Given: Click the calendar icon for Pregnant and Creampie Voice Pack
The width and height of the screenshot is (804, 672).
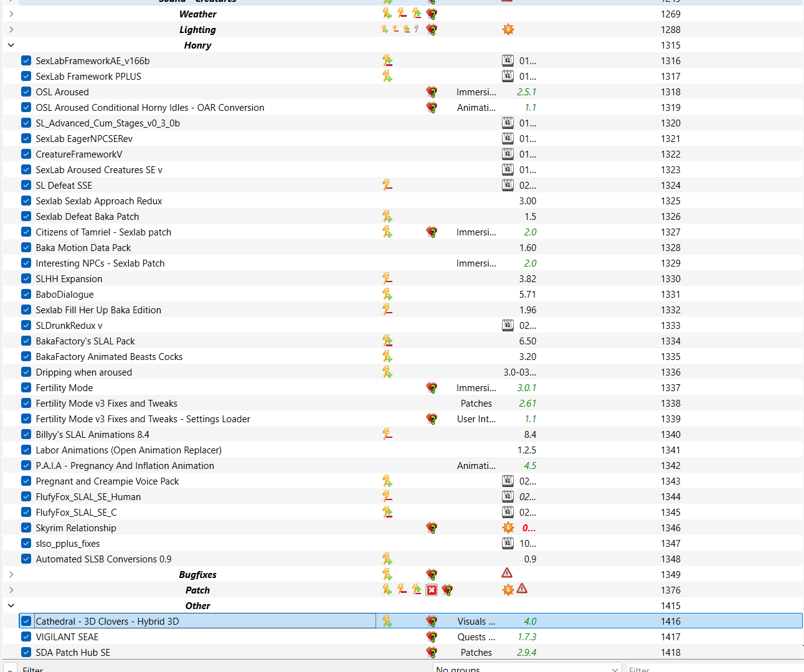Looking at the screenshot, I should 508,481.
